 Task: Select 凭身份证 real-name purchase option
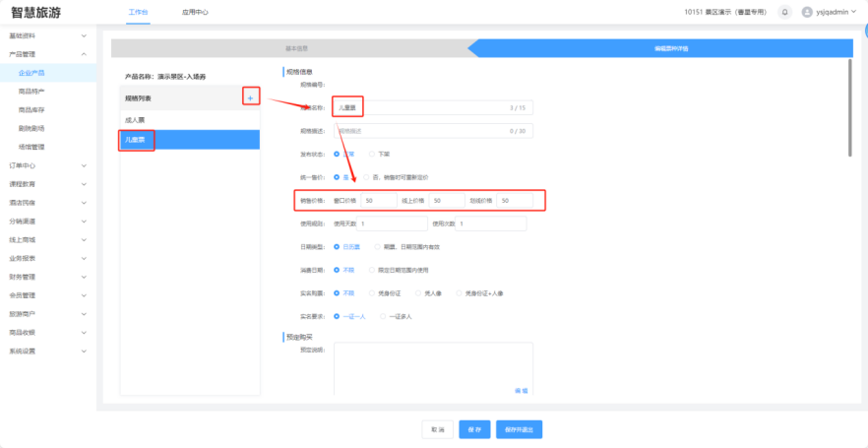point(372,292)
